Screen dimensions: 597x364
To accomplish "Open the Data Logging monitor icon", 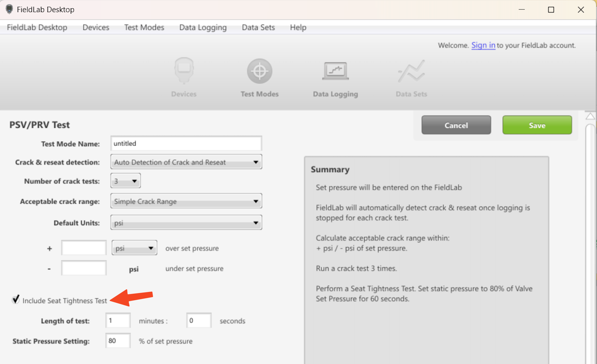I will click(x=336, y=71).
